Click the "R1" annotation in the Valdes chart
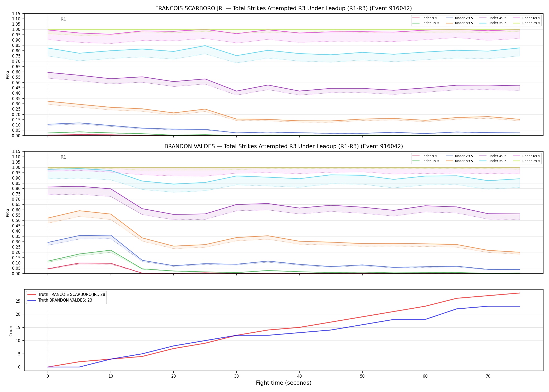549x392 pixels. click(63, 157)
